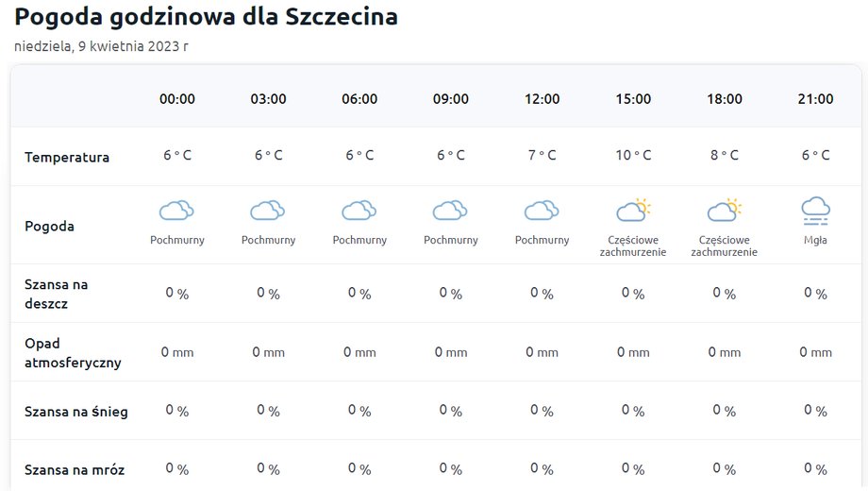The width and height of the screenshot is (868, 491).
Task: Click the overcast icon at 09:00
Action: click(x=450, y=211)
